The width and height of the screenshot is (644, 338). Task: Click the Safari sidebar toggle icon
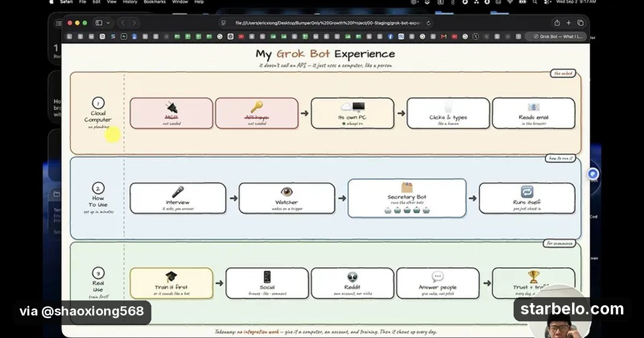[x=99, y=23]
